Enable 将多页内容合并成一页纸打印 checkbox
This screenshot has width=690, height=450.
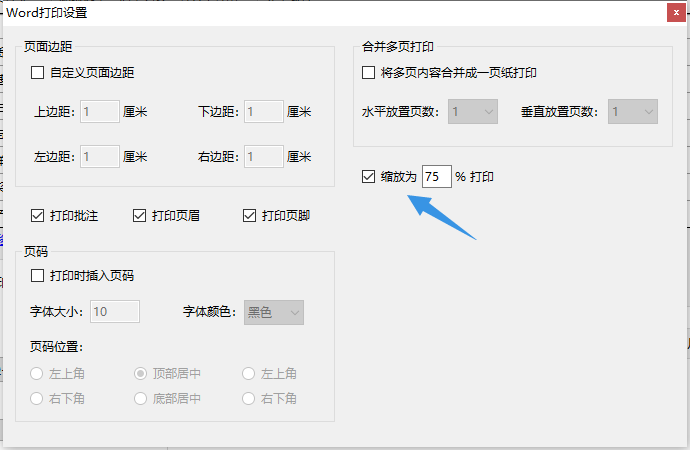[368, 72]
